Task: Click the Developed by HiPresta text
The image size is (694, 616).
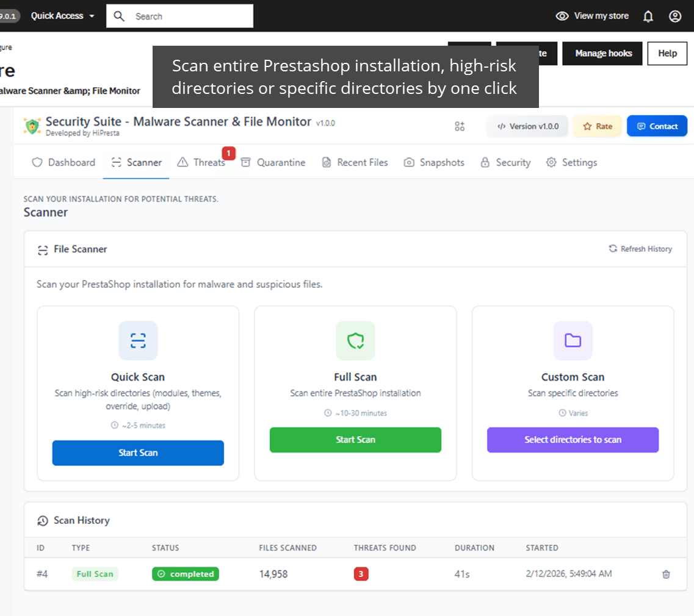Action: click(82, 133)
